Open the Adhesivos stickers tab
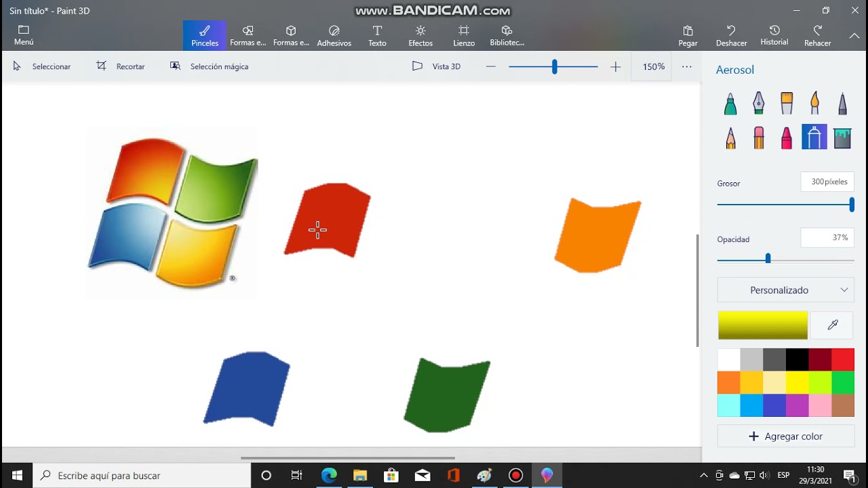 pyautogui.click(x=334, y=36)
